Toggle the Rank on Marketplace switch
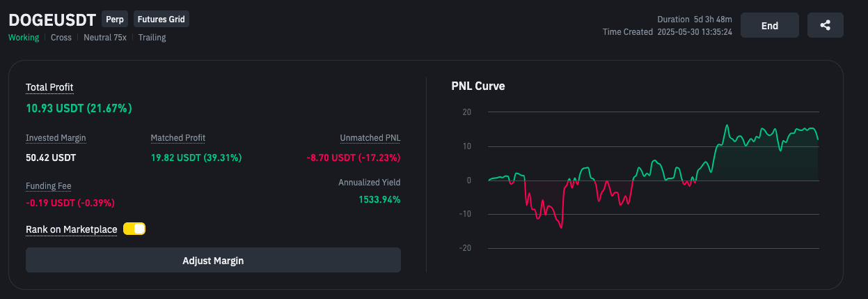 (134, 229)
